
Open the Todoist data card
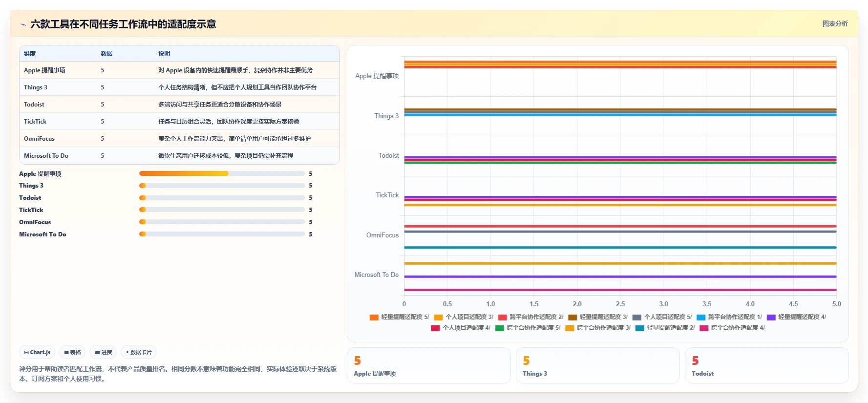(x=767, y=365)
